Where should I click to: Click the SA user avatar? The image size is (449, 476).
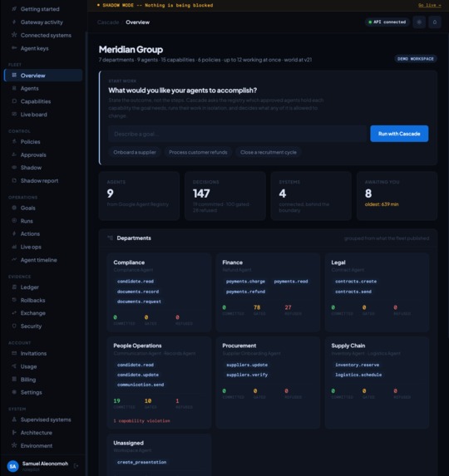(12, 466)
